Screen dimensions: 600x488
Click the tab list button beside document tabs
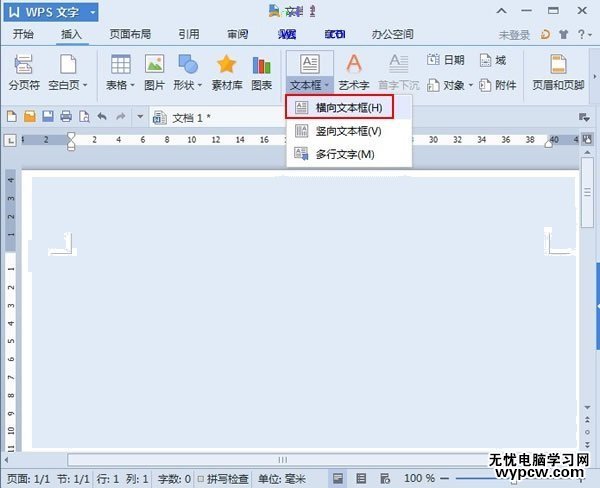(x=584, y=117)
